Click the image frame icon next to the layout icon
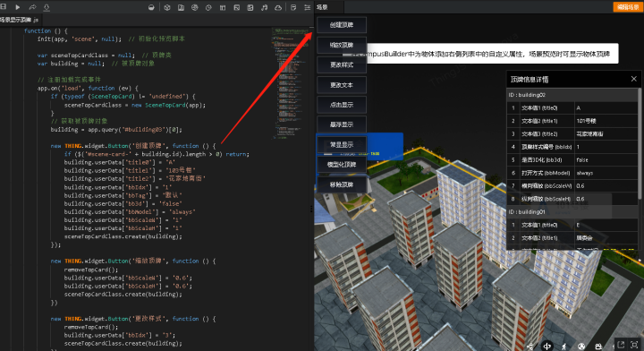644x351 pixels. point(236,7)
